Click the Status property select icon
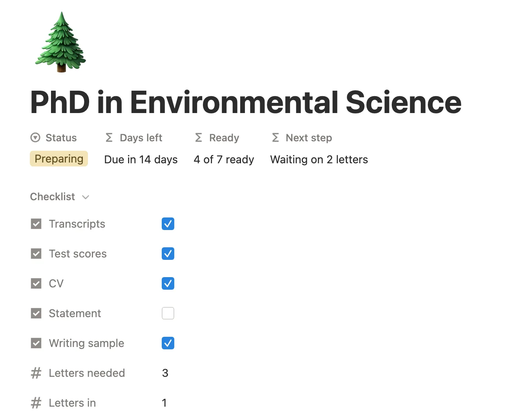The width and height of the screenshot is (526, 420). tap(35, 138)
